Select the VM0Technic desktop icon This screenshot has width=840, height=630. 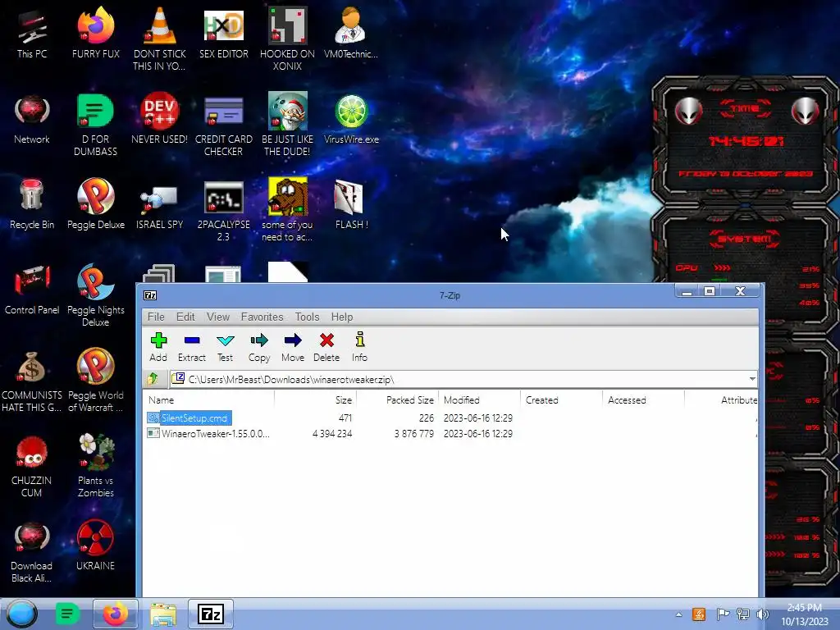pos(351,33)
